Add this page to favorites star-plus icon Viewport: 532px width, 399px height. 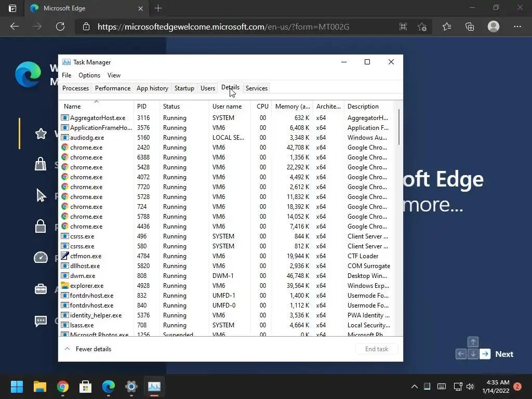pyautogui.click(x=422, y=26)
